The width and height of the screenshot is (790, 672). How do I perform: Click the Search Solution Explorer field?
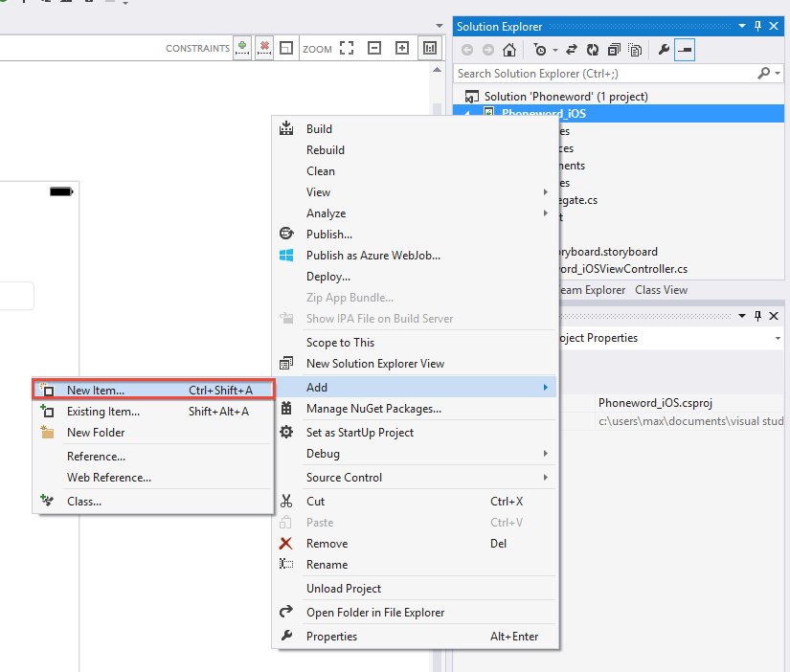click(603, 73)
